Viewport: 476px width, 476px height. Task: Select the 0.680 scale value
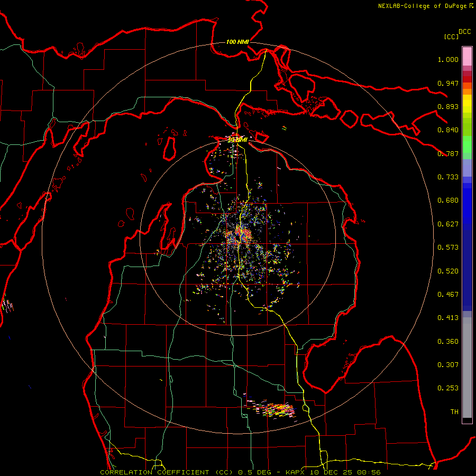[448, 200]
